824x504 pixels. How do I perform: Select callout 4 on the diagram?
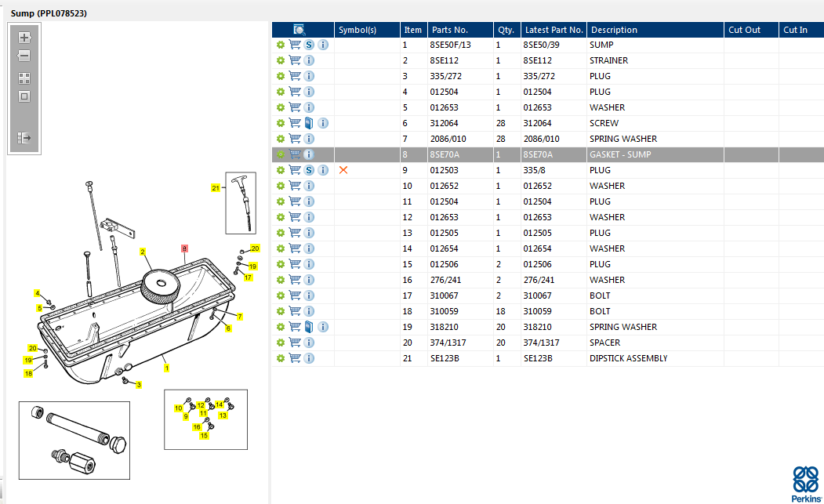point(38,293)
